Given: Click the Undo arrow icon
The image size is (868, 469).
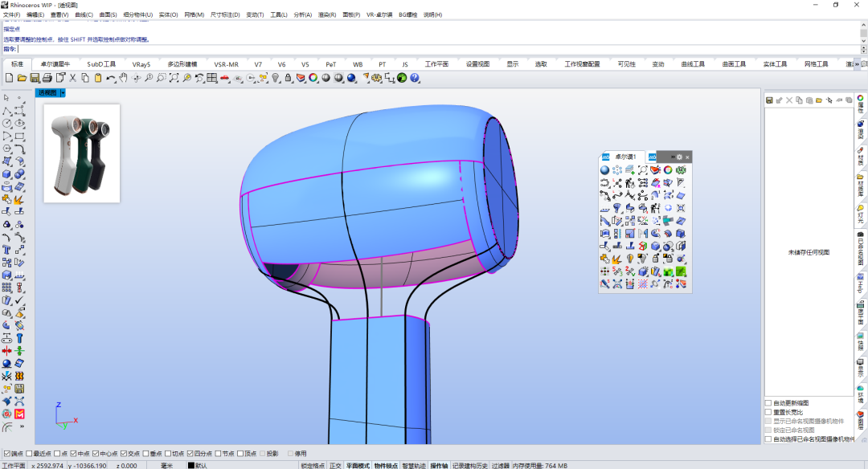Looking at the screenshot, I should point(111,78).
